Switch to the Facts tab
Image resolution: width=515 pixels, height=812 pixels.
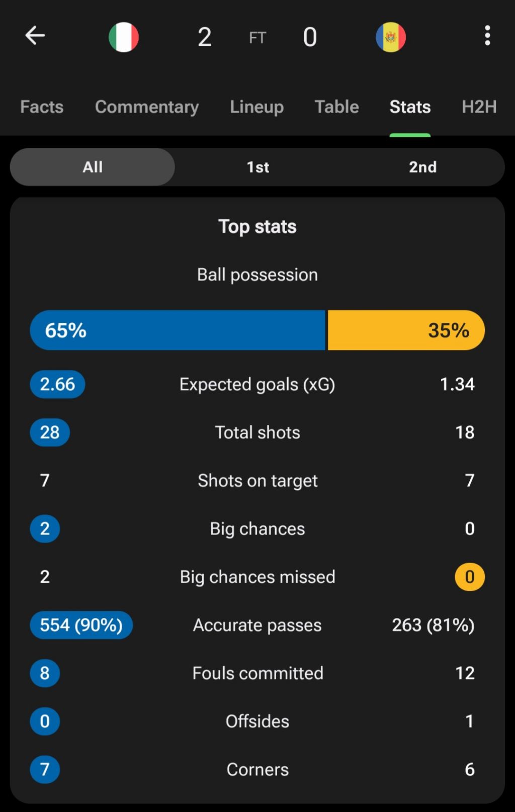[42, 107]
